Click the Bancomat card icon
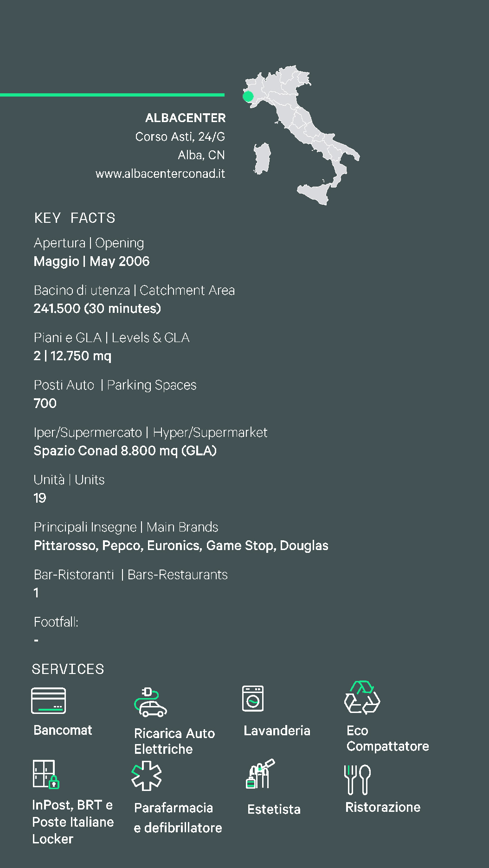This screenshot has height=868, width=489. (48, 700)
